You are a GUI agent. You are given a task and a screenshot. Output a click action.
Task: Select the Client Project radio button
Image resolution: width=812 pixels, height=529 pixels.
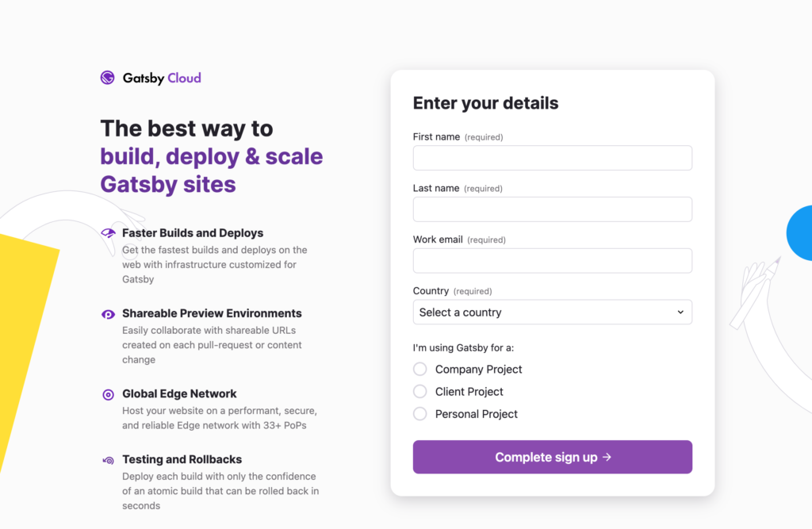coord(420,391)
